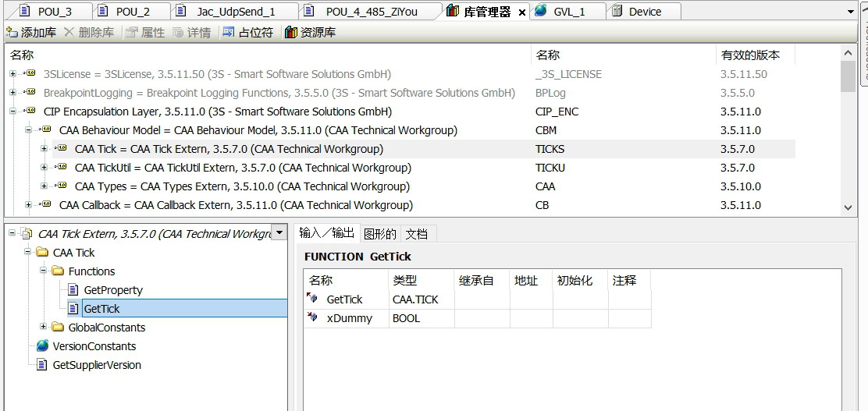Select the VersionConstants label
Image resolution: width=868 pixels, height=411 pixels.
coord(94,346)
